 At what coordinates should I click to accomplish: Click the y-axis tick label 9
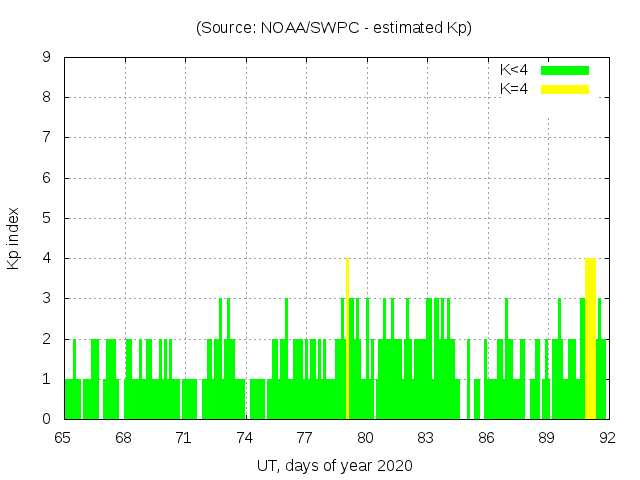[46, 58]
